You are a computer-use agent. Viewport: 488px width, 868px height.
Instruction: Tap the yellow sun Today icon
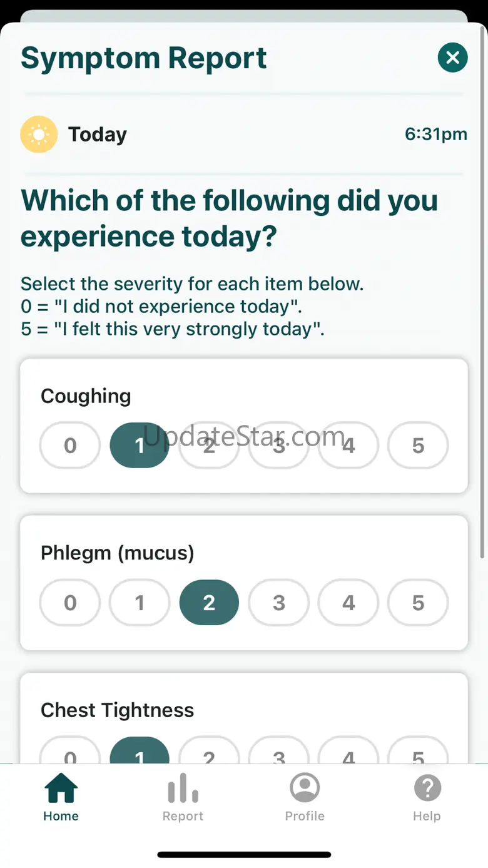tap(39, 134)
